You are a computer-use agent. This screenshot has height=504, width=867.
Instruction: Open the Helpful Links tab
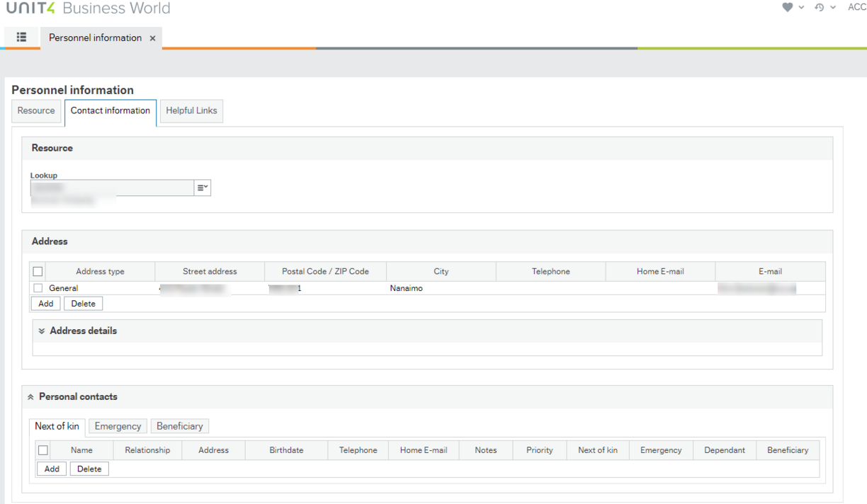coord(191,111)
